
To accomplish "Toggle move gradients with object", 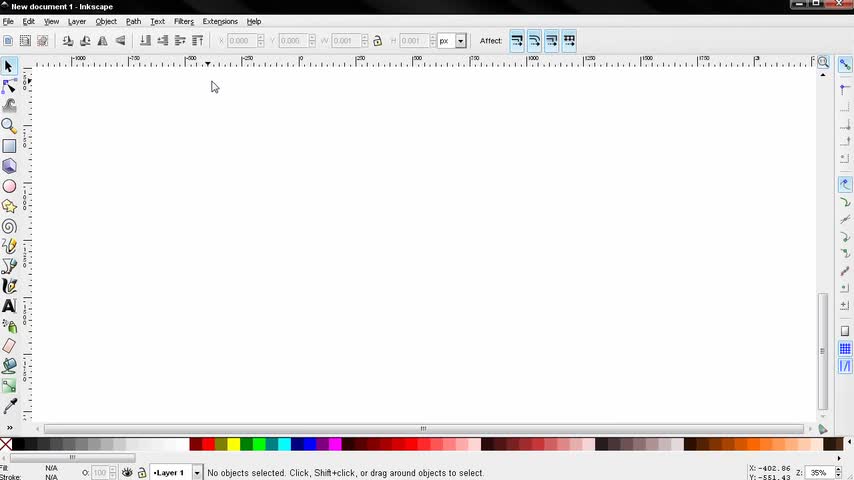I will pyautogui.click(x=552, y=41).
